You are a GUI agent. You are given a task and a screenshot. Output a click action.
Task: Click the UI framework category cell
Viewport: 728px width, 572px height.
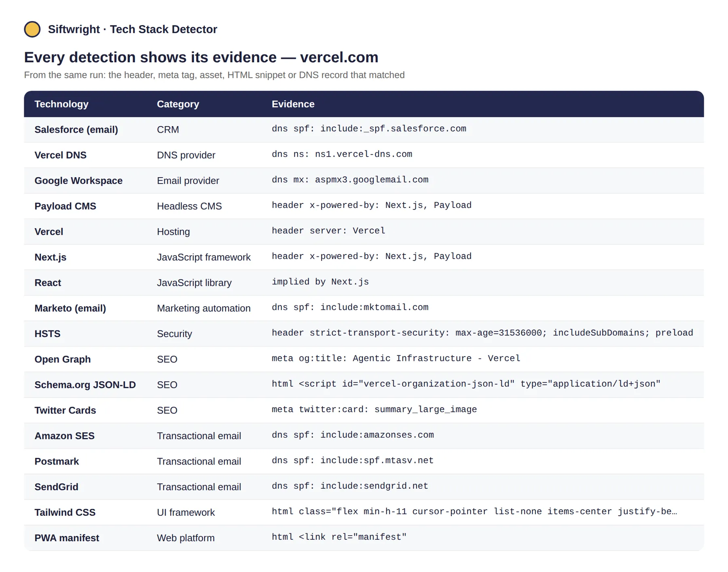186,512
